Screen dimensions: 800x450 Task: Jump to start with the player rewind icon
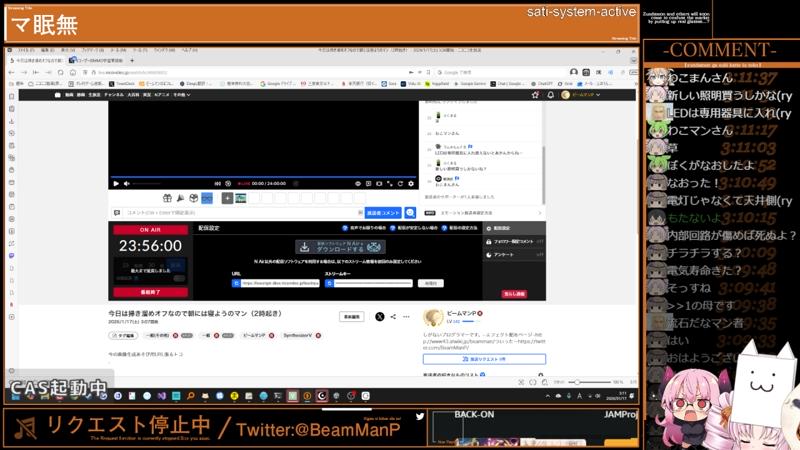click(218, 184)
